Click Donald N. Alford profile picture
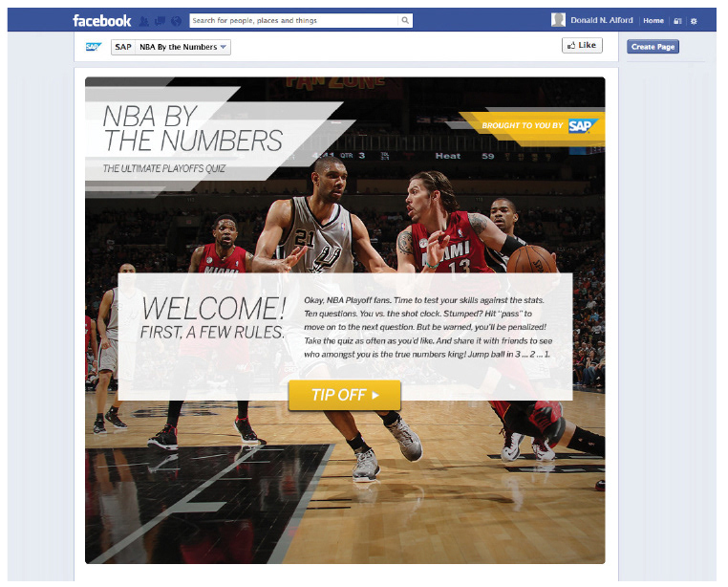The image size is (728, 587). (x=558, y=20)
